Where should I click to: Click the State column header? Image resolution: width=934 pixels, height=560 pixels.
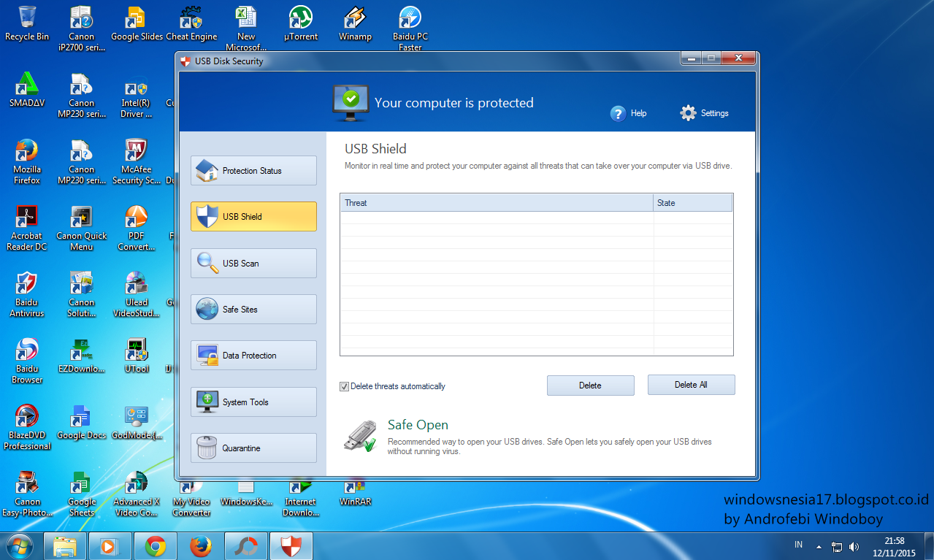[x=692, y=203]
